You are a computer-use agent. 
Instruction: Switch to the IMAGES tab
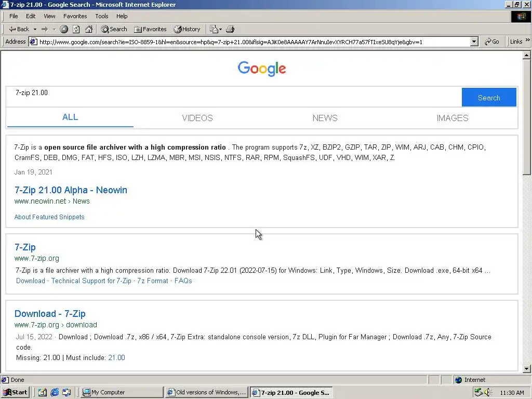pyautogui.click(x=453, y=118)
